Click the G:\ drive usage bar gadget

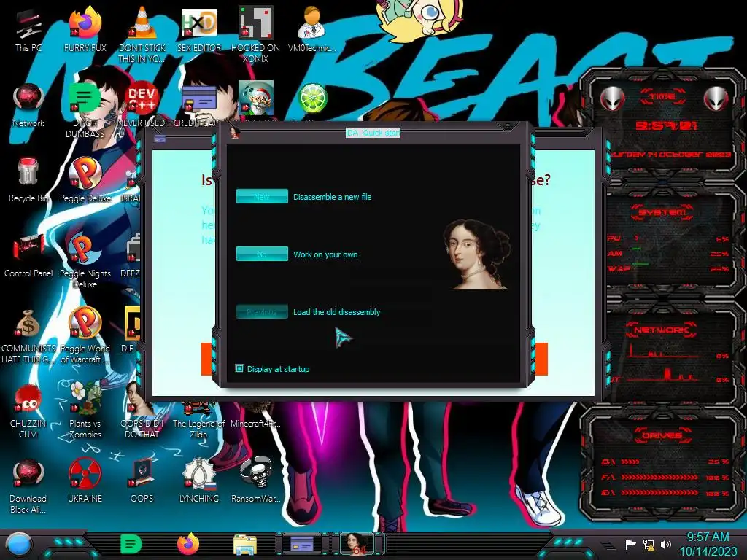(x=665, y=493)
